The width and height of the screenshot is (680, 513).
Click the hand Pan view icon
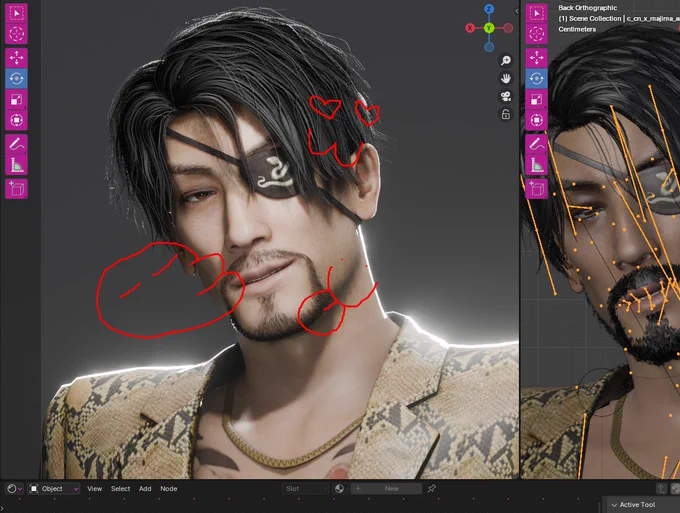click(506, 78)
